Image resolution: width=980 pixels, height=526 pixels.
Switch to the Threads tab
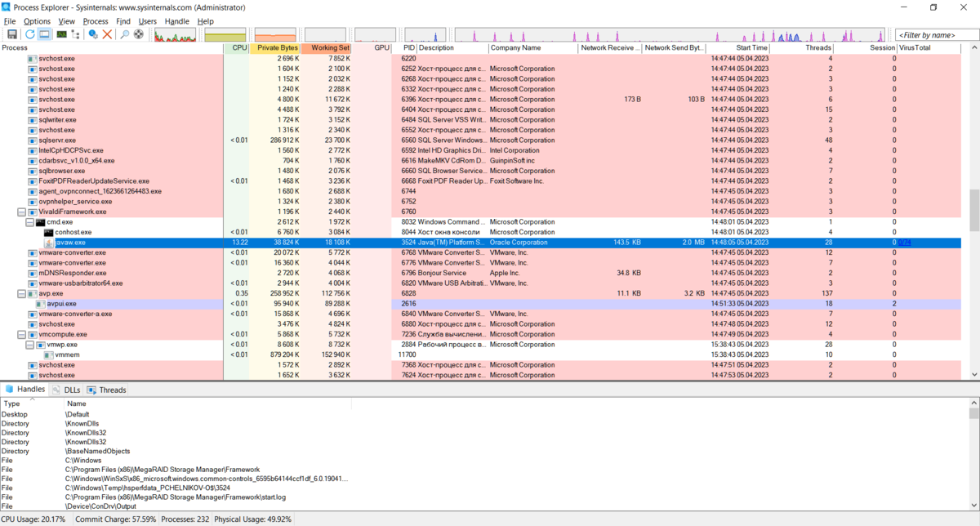tap(107, 390)
